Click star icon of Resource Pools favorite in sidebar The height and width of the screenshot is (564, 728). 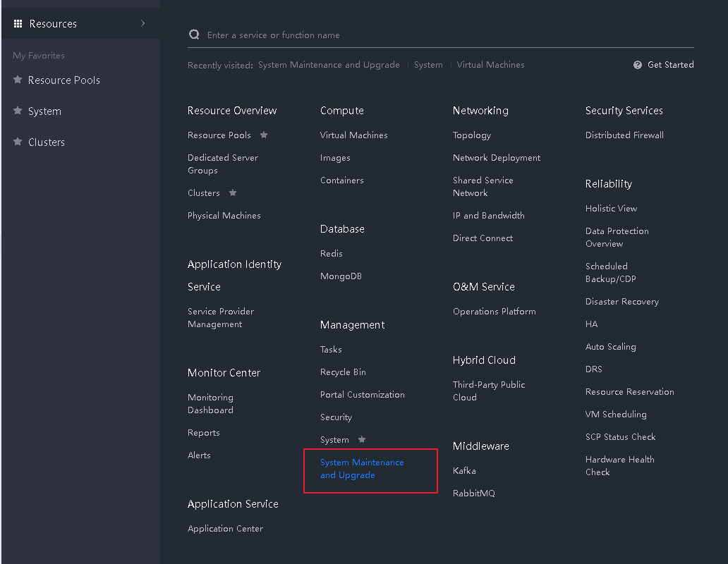coord(18,80)
